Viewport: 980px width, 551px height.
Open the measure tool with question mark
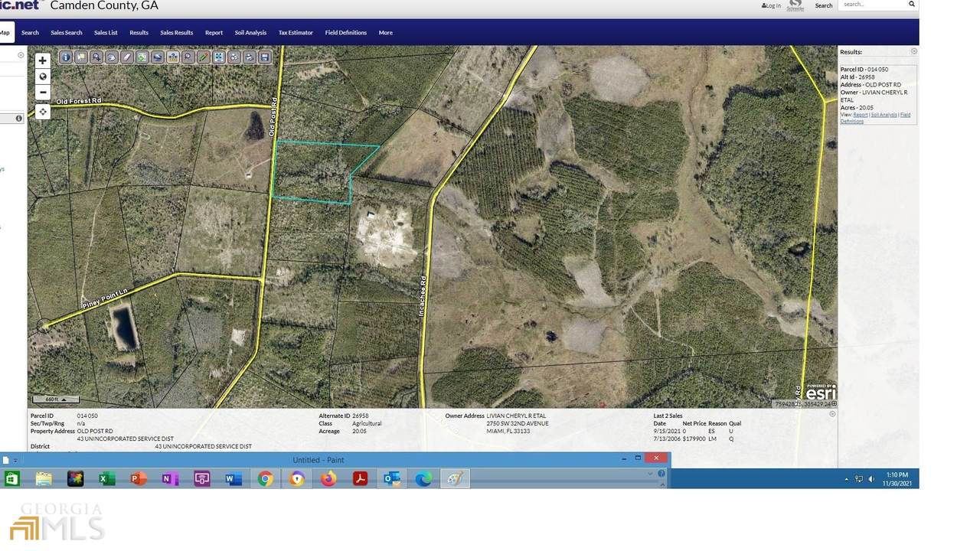pos(173,57)
